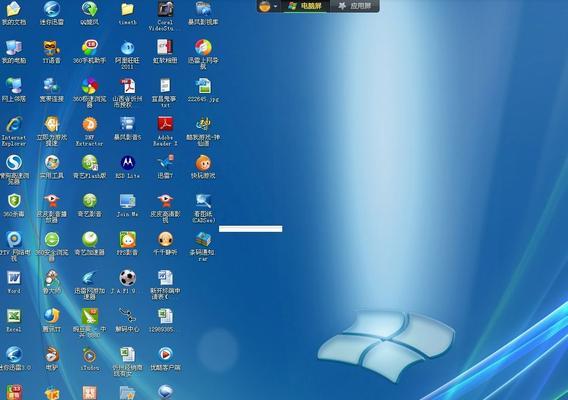Switch to the 电脑屏 tab
Image resolution: width=568 pixels, height=400 pixels.
coord(305,6)
